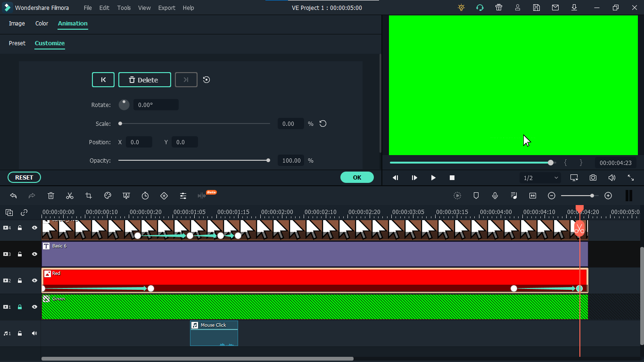644x362 pixels.
Task: Click the zoom-to-fit timeline icon
Action: coord(533,196)
